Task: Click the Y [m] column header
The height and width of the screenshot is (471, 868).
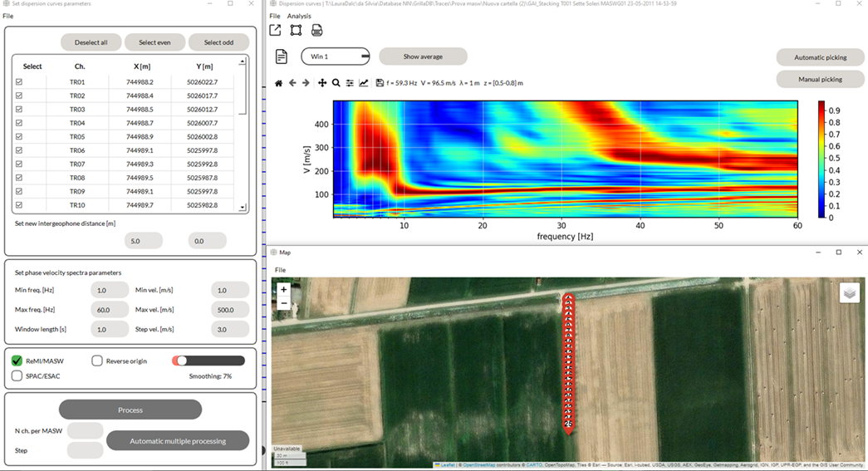Action: pos(204,66)
